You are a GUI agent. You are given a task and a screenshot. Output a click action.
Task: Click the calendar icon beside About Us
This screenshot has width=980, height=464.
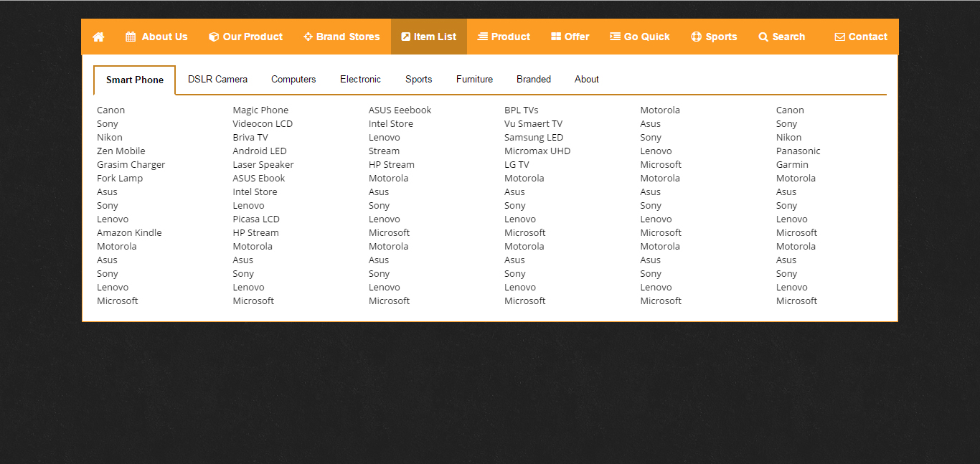[x=131, y=37]
